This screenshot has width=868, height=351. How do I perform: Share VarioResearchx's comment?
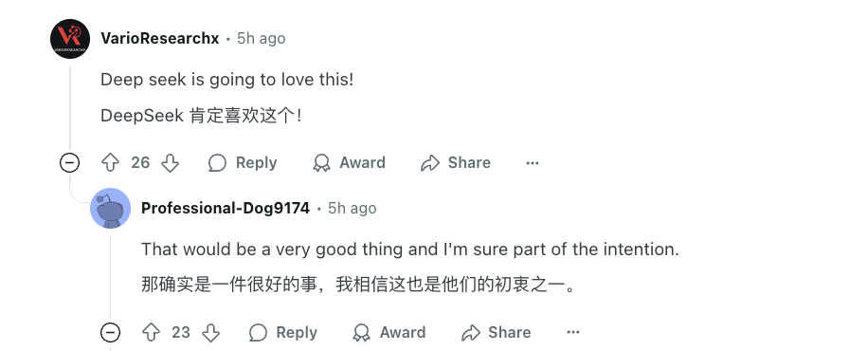[456, 162]
